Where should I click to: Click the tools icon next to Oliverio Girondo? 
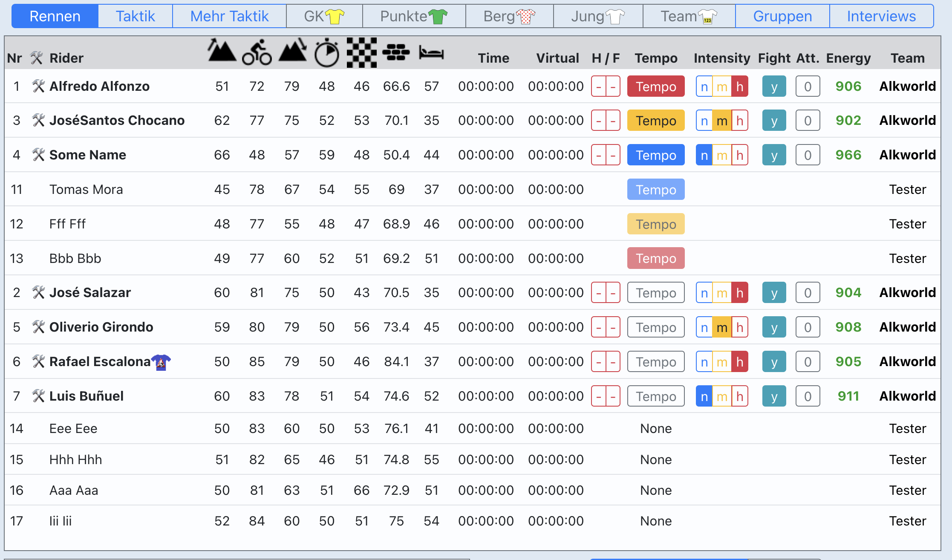click(x=38, y=327)
